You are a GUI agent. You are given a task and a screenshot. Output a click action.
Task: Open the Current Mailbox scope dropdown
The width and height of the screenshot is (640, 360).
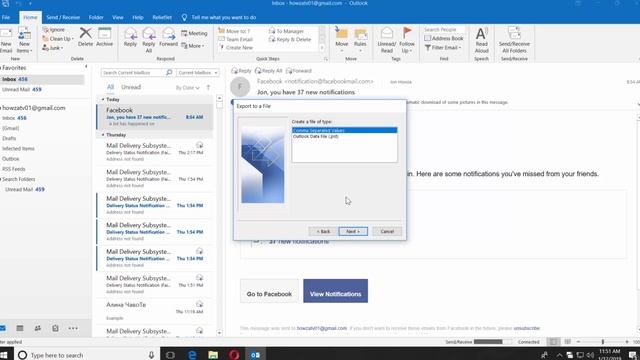(x=198, y=73)
